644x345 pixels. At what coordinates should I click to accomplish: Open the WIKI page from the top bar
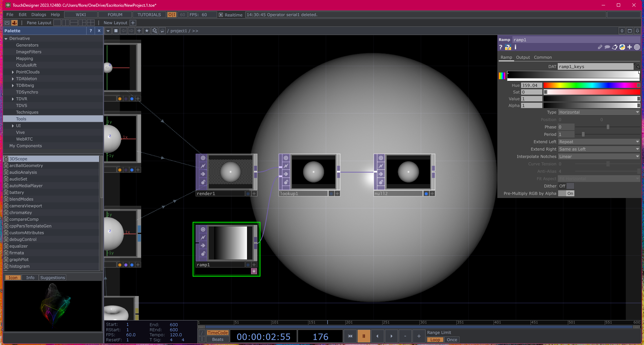tap(80, 14)
